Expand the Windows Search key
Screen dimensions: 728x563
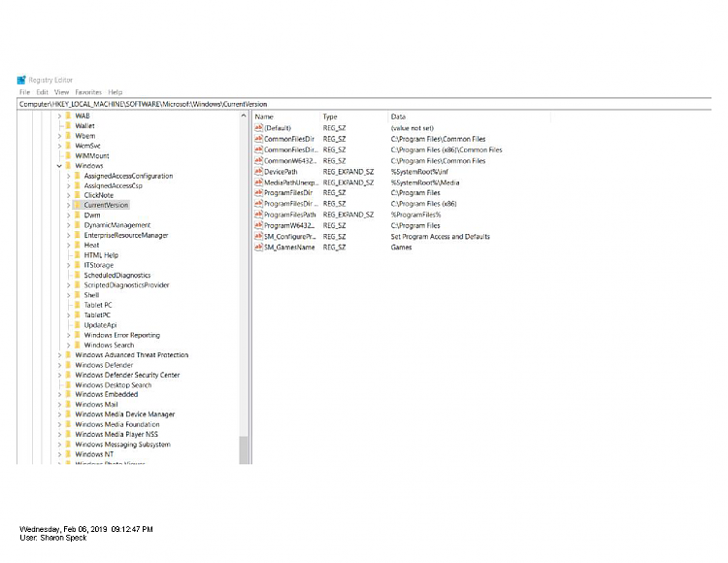pos(68,345)
